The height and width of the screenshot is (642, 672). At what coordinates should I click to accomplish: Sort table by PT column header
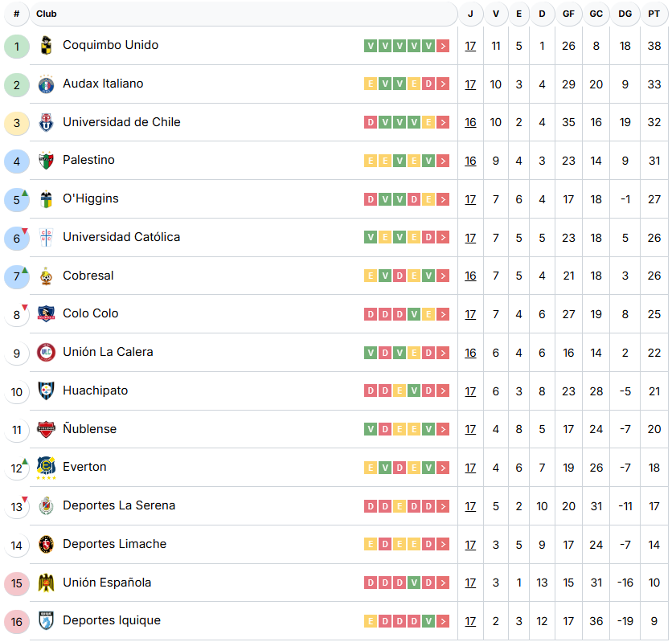point(654,14)
